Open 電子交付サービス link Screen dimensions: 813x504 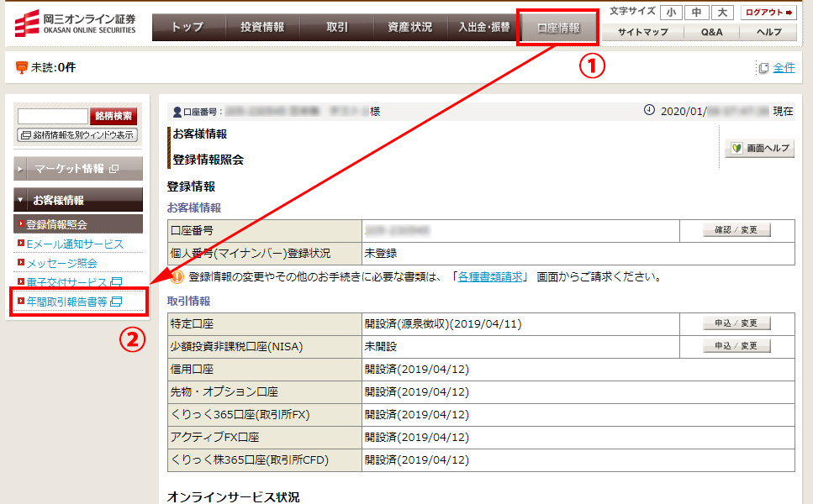pos(67,282)
